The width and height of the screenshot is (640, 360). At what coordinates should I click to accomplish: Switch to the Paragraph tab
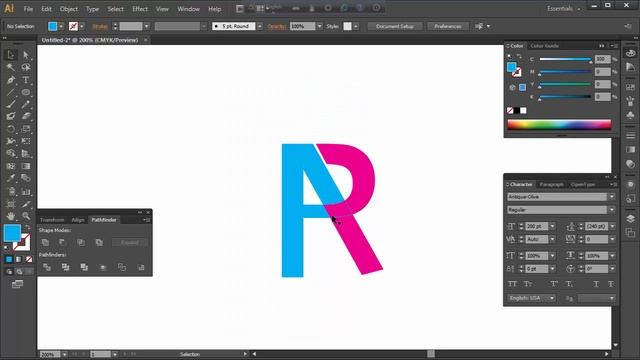pos(551,184)
